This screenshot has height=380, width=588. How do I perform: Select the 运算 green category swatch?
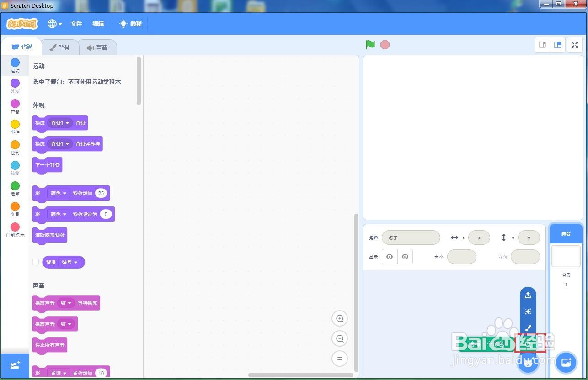15,186
